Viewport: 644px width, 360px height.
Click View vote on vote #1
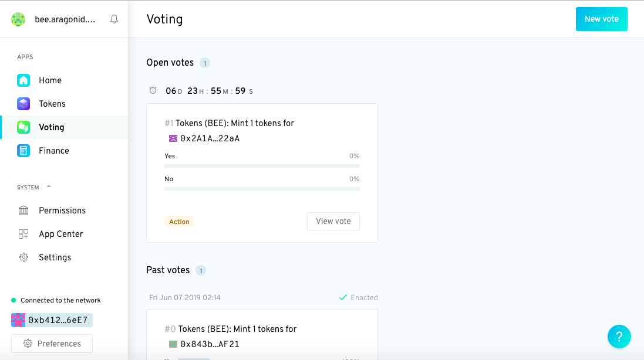click(333, 222)
